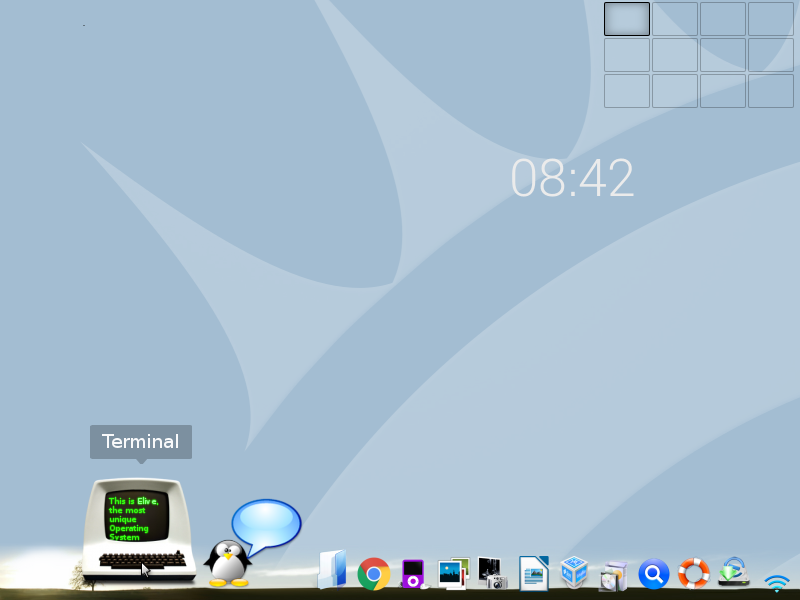Open the software box with CD icon
The height and width of the screenshot is (600, 800).
pos(613,575)
